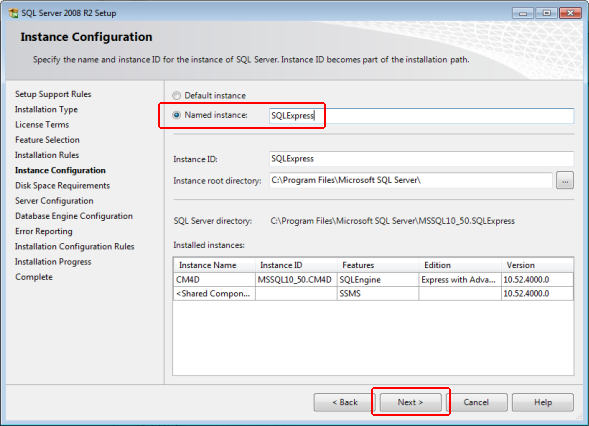Click the SSMS features cell
Screen dimensions: 589x426
pyautogui.click(x=378, y=293)
